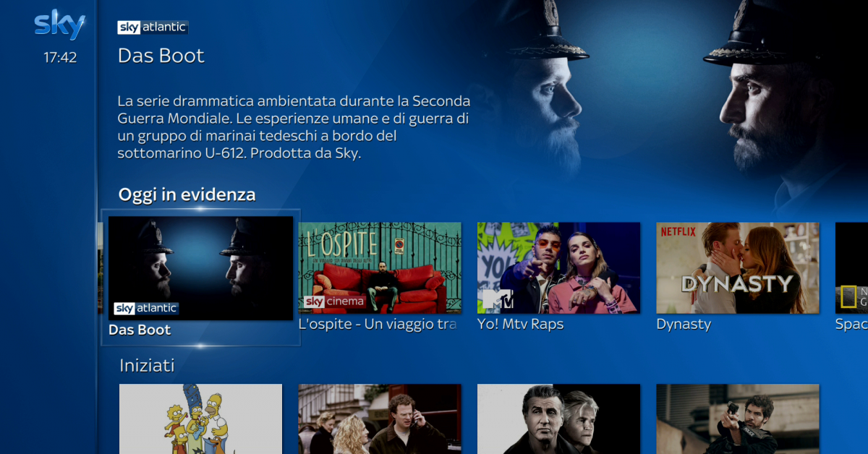Click the sky atlantic badge above title
This screenshot has width=868, height=454.
(153, 27)
